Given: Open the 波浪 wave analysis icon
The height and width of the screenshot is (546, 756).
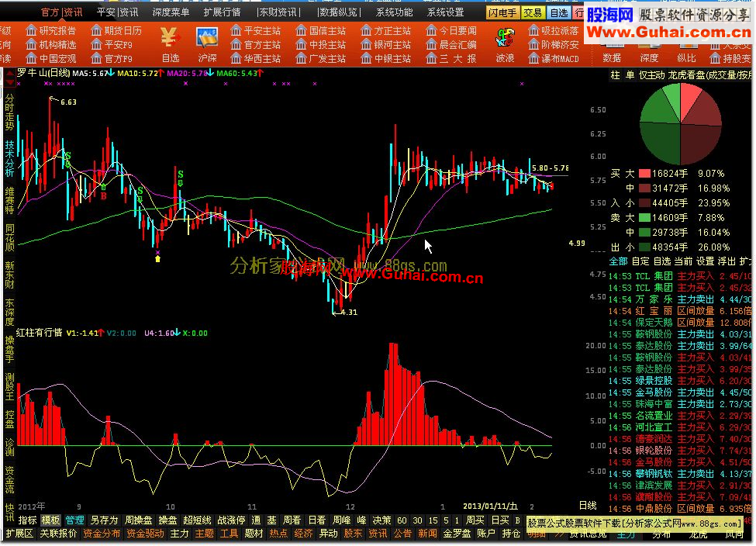Looking at the screenshot, I should click(505, 44).
